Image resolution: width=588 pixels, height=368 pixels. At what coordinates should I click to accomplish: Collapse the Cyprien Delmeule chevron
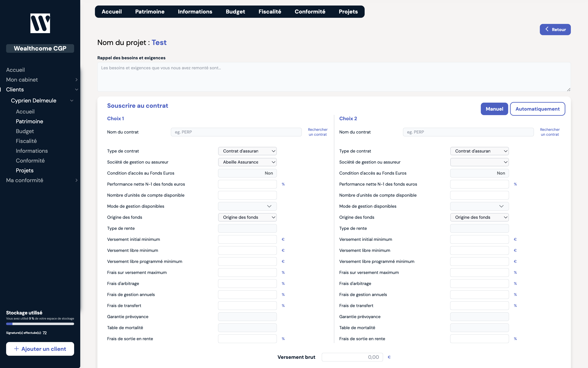pyautogui.click(x=72, y=101)
